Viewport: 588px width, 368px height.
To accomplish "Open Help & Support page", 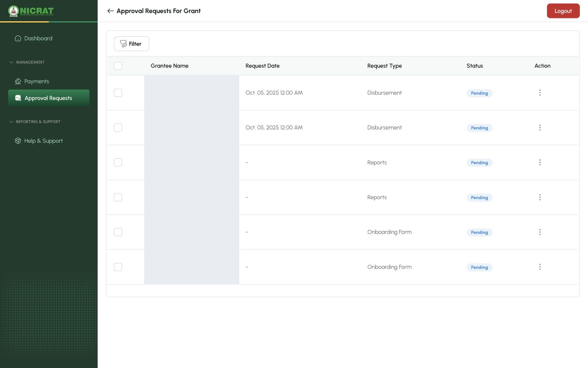I will 39,141.
